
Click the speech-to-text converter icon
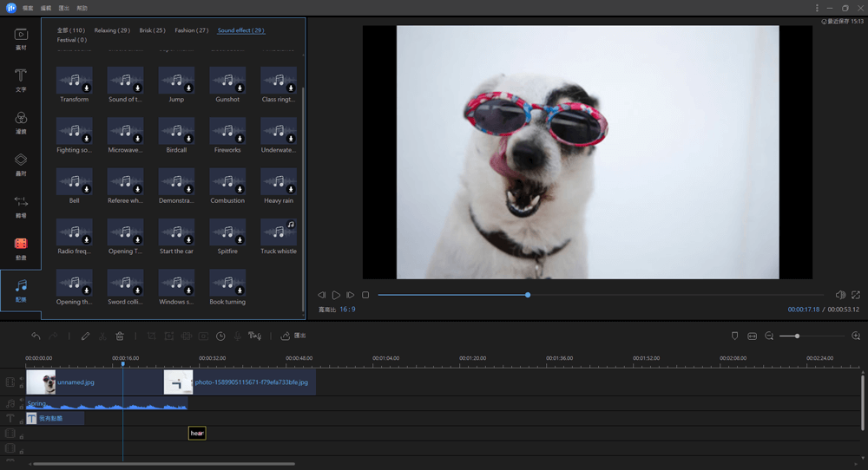pyautogui.click(x=254, y=336)
